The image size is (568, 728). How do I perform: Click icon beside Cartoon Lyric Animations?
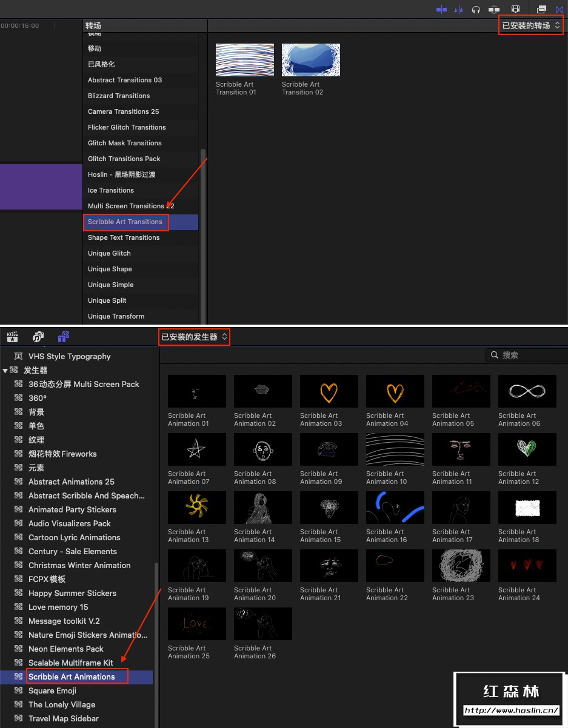pyautogui.click(x=19, y=537)
